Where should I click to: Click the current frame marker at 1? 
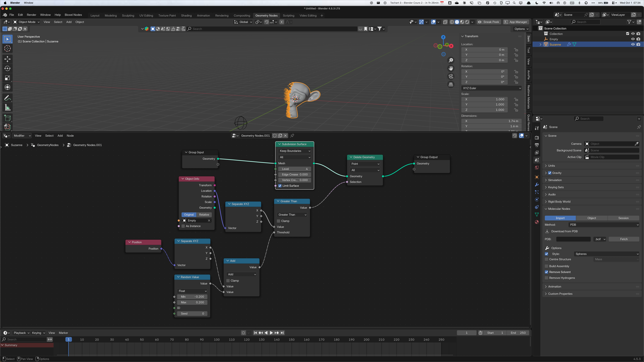(x=69, y=339)
